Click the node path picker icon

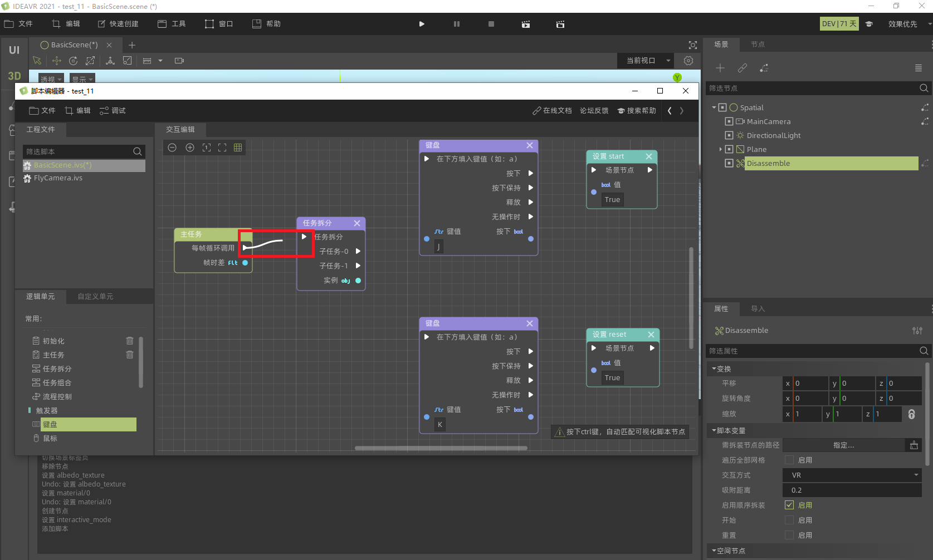[x=914, y=445]
